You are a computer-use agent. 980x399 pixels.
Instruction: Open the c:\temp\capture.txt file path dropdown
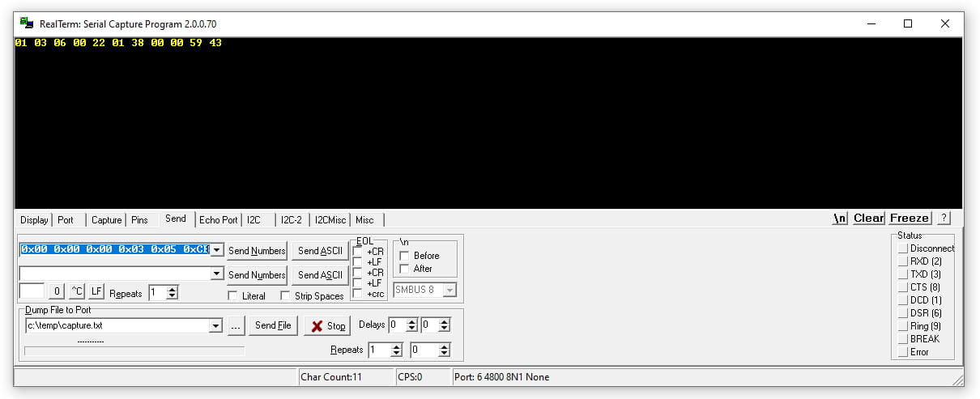[215, 326]
